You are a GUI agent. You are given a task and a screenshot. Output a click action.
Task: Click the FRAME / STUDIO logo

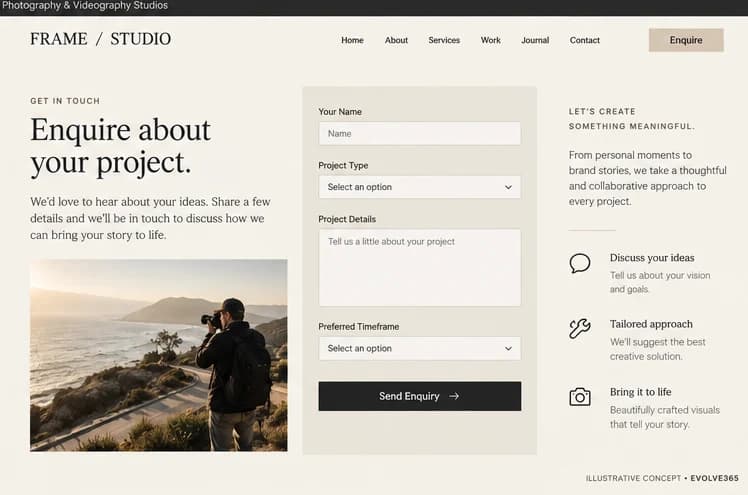(101, 39)
